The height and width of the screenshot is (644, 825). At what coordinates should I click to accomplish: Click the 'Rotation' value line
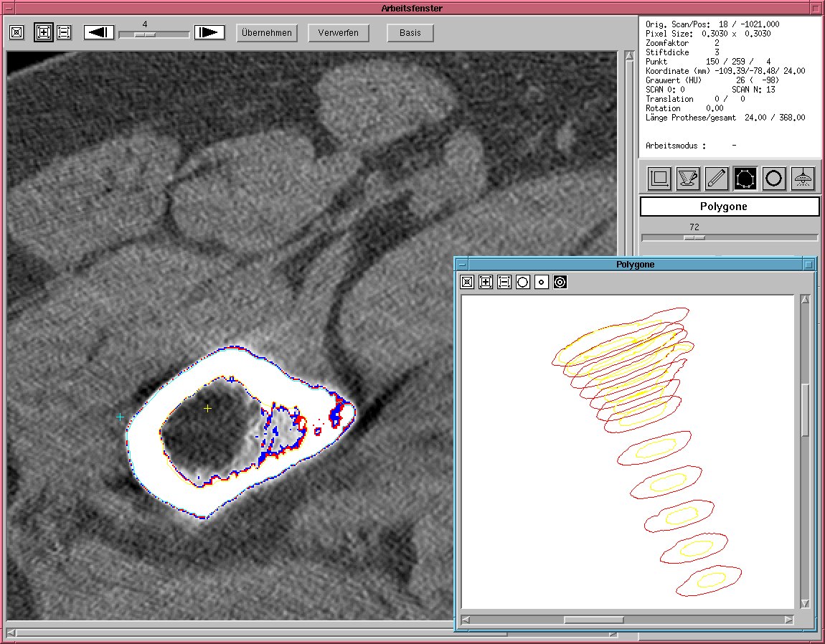tap(684, 108)
